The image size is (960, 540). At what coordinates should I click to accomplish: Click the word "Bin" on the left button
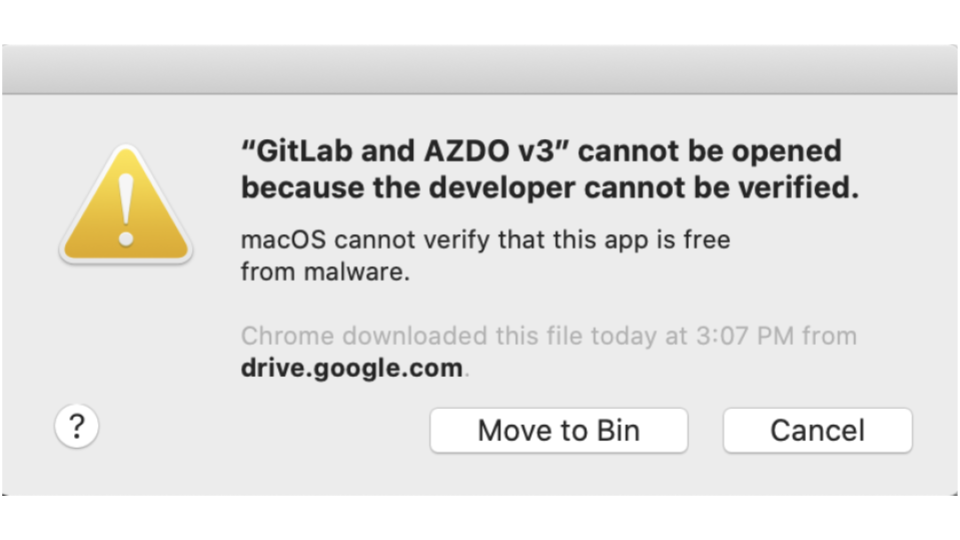618,430
